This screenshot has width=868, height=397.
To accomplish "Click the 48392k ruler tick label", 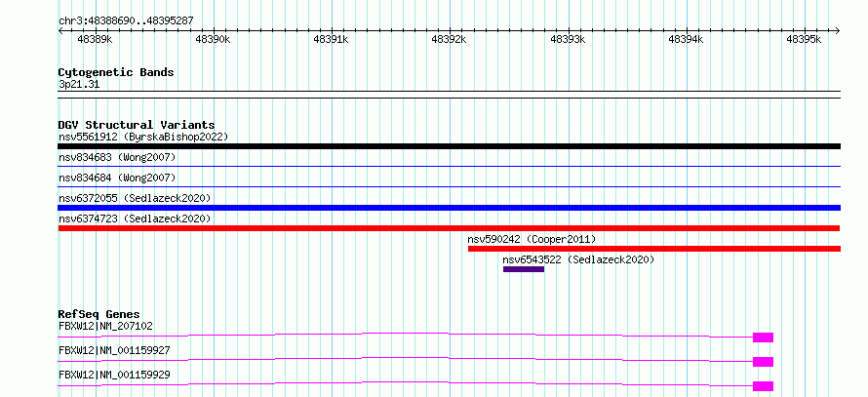I will pyautogui.click(x=449, y=40).
